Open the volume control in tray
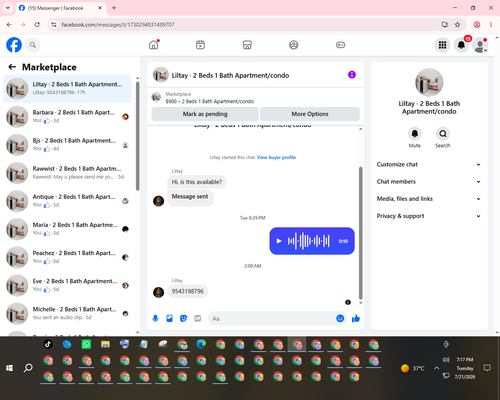The height and width of the screenshot is (400, 500). (446, 360)
